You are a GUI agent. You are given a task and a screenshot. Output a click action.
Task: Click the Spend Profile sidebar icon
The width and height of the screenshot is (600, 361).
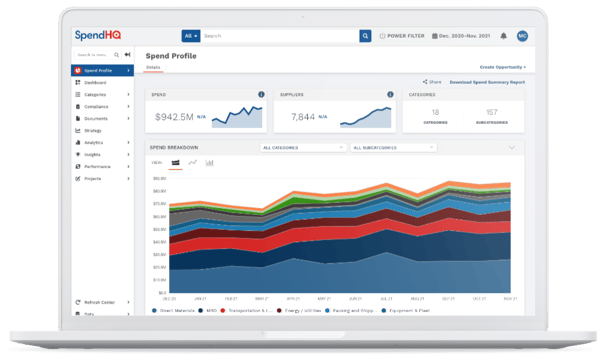(x=78, y=70)
